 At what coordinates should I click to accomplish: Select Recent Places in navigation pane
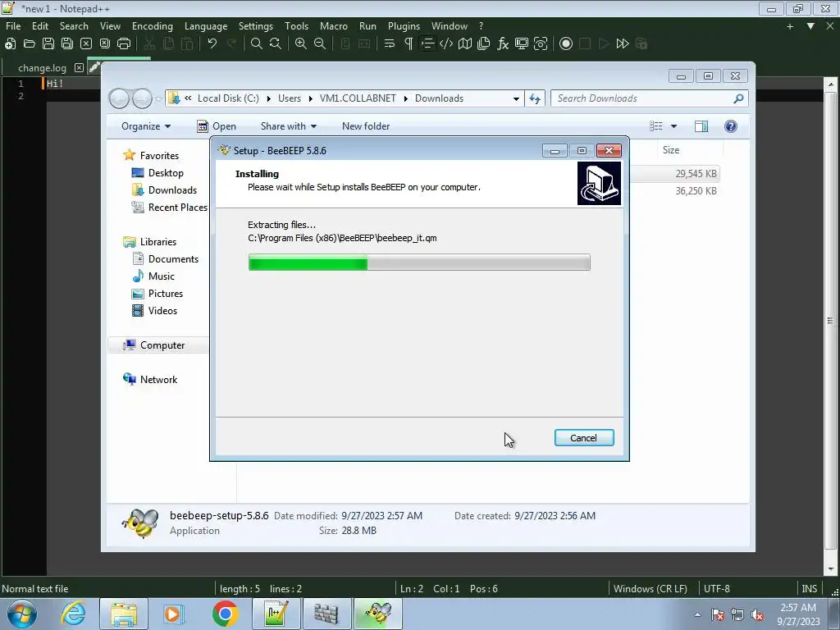pos(169,208)
